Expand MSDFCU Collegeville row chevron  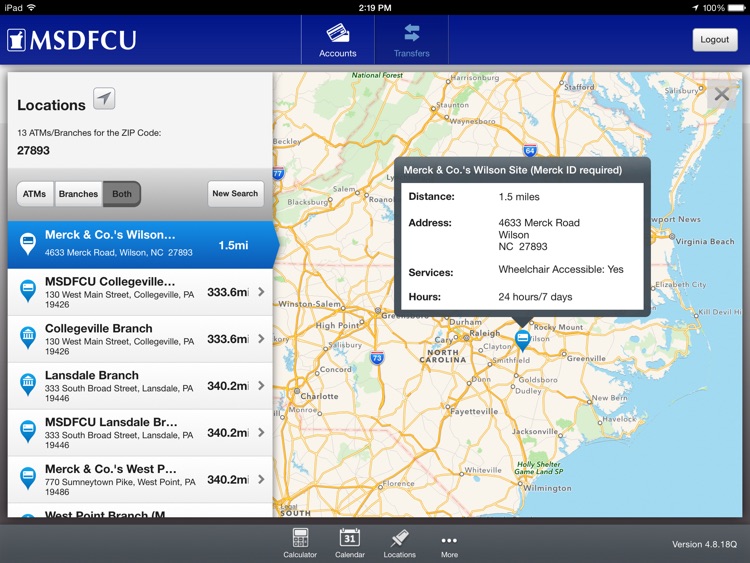click(x=261, y=292)
